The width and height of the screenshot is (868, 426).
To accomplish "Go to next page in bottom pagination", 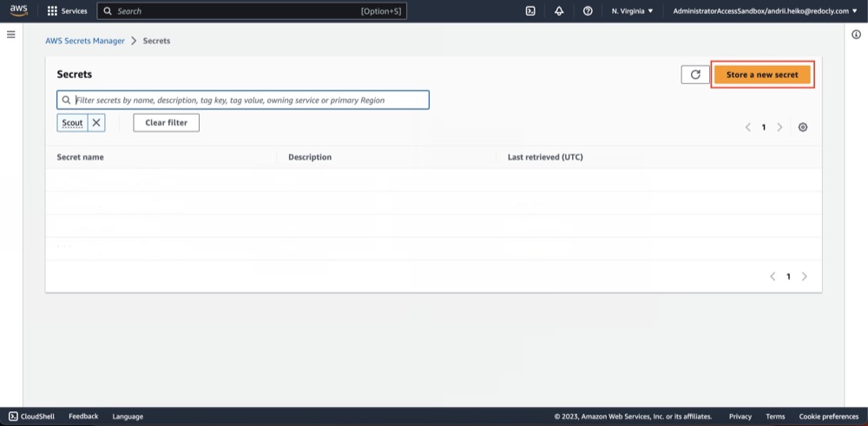I will 805,277.
